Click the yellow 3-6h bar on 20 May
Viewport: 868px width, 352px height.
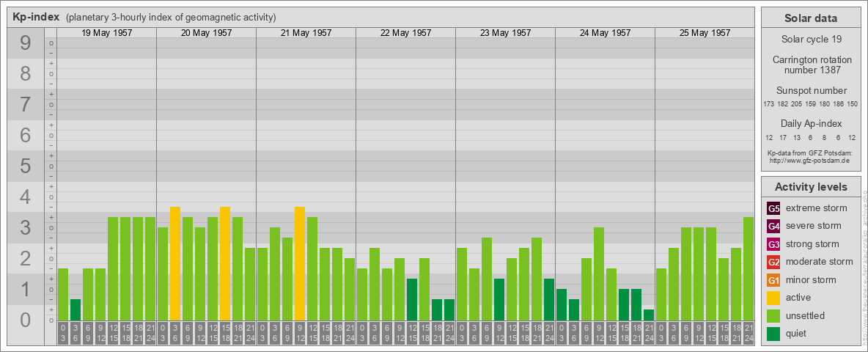click(175, 263)
